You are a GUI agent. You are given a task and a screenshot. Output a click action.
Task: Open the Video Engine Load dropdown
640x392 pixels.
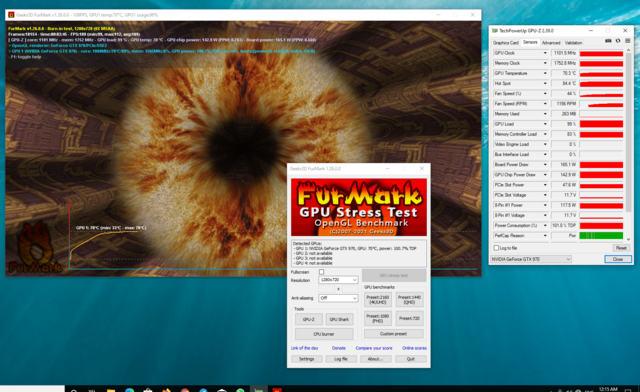(545, 144)
